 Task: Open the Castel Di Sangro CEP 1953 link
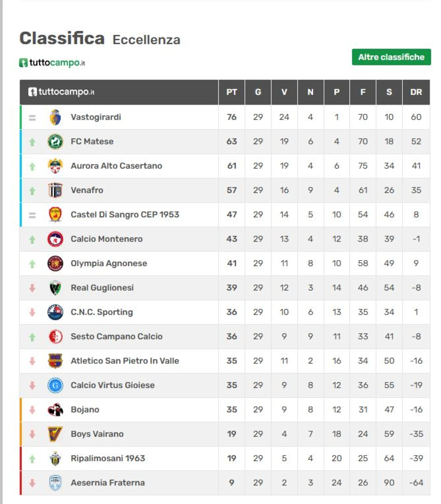125,214
